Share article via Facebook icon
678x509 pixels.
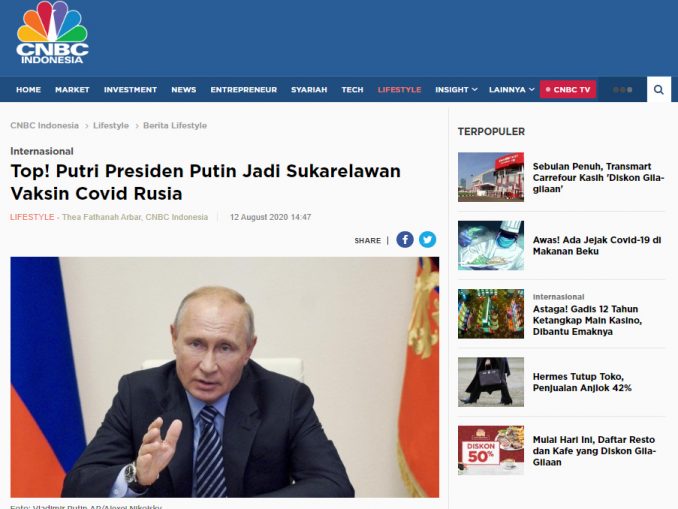(x=405, y=240)
